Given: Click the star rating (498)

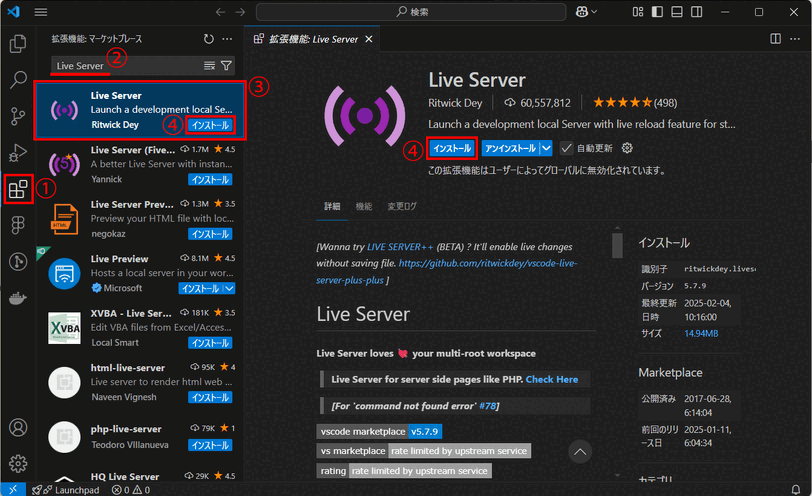Looking at the screenshot, I should click(x=635, y=103).
